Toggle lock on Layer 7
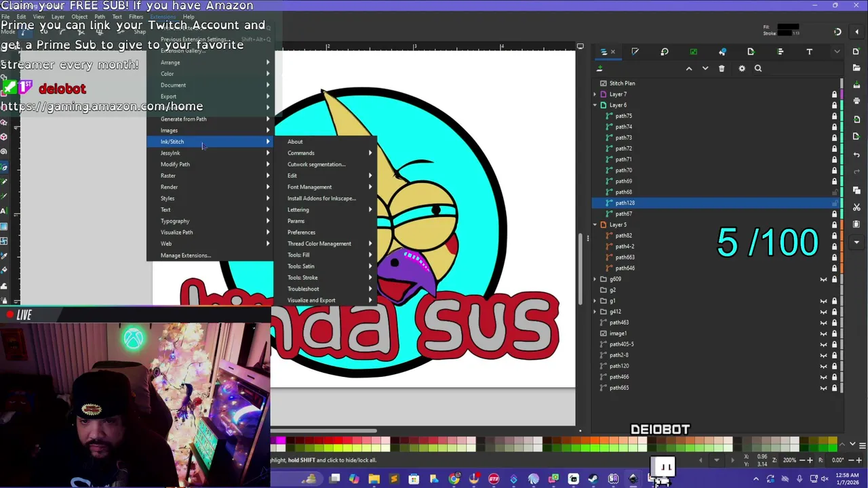868x488 pixels. coord(835,94)
